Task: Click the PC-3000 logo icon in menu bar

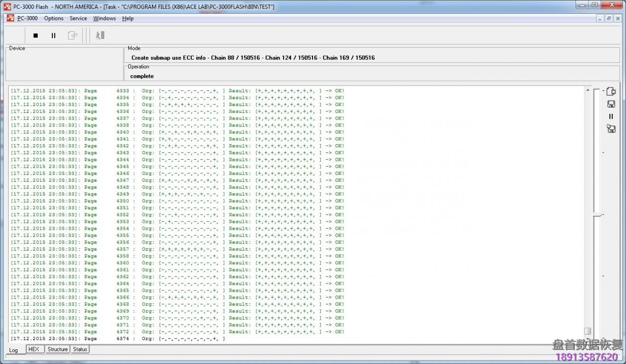Action: tap(10, 19)
